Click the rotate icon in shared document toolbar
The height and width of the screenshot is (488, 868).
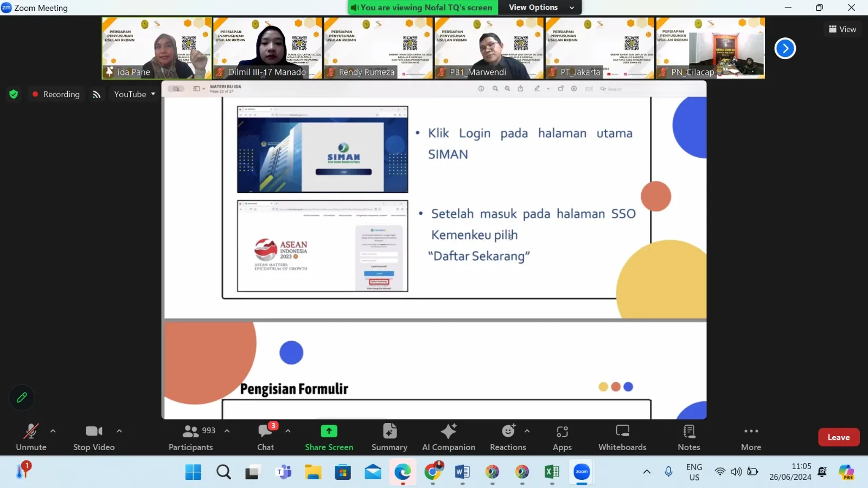click(x=561, y=88)
